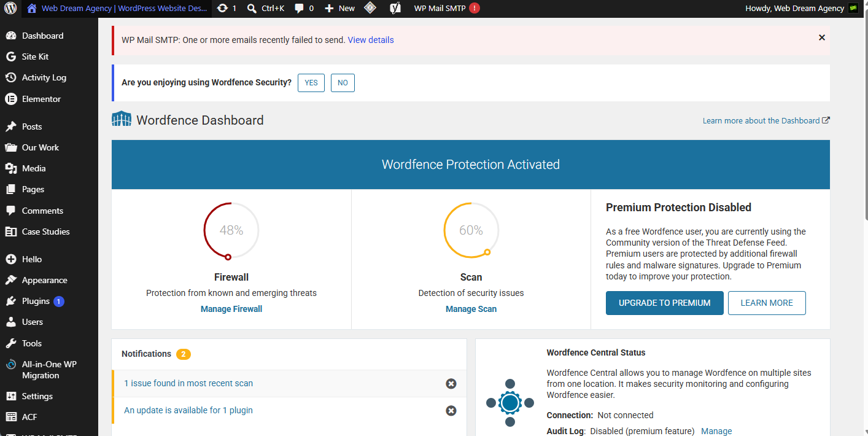This screenshot has height=436, width=868.
Task: Click the updates refresh icon showing 1
Action: tap(227, 9)
